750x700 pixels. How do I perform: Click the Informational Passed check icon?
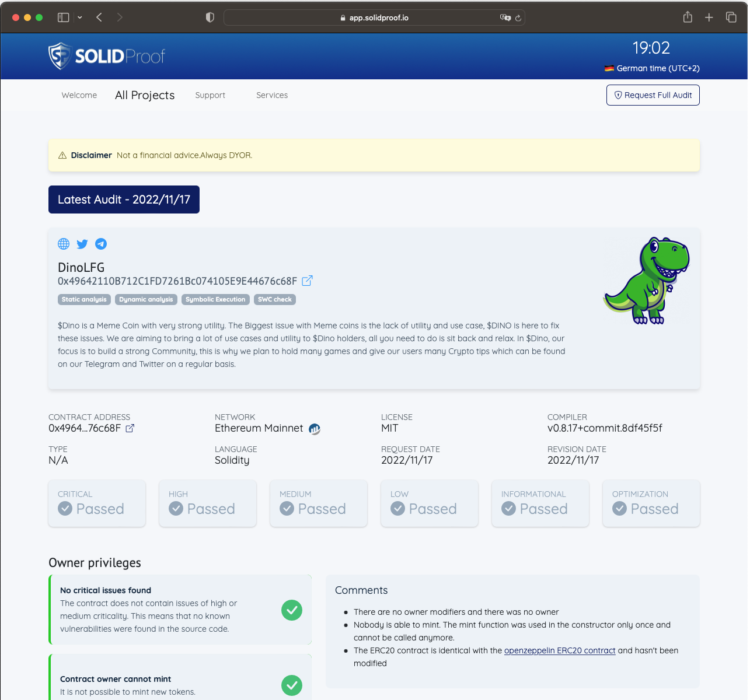click(509, 509)
